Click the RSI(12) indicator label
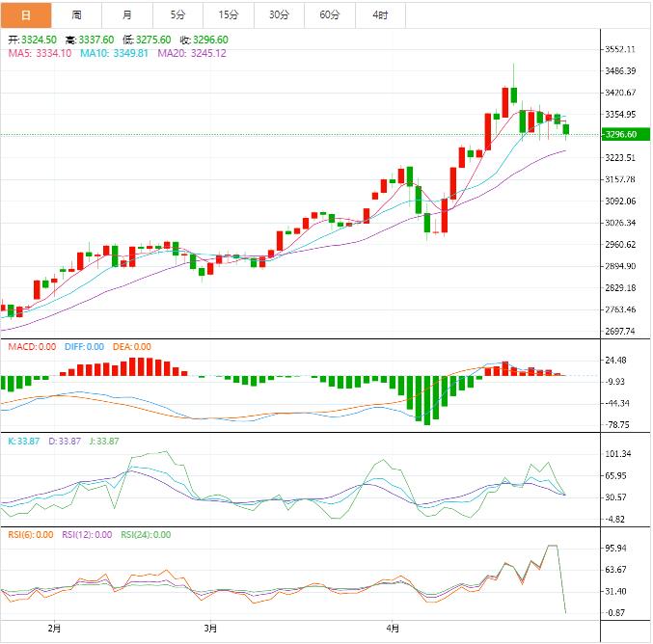 [x=88, y=534]
